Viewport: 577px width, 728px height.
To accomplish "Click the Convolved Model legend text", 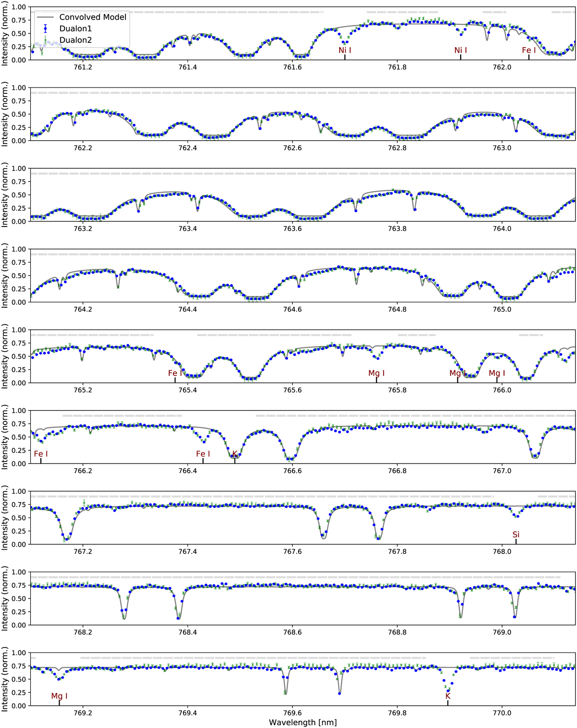I will 93,17.
